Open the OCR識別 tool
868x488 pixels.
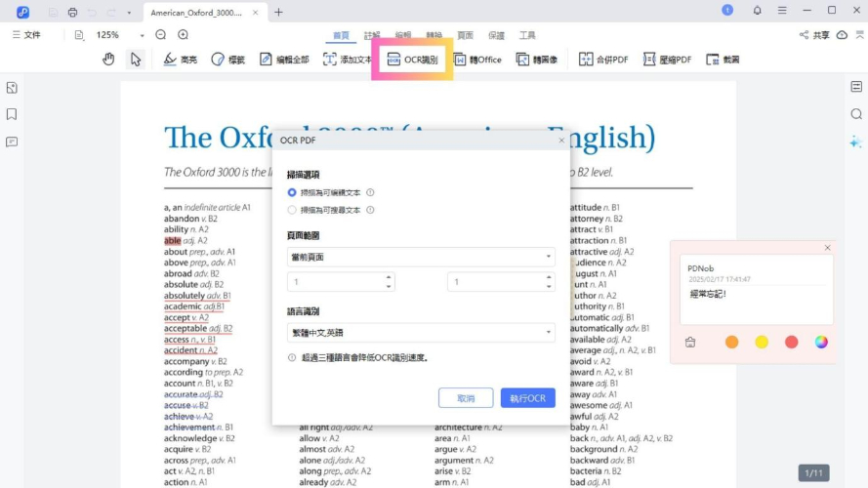(x=412, y=60)
